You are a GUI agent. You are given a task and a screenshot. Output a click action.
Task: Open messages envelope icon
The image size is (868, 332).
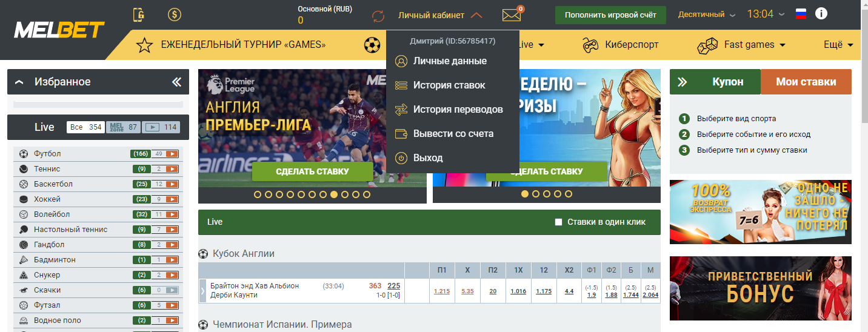(512, 15)
